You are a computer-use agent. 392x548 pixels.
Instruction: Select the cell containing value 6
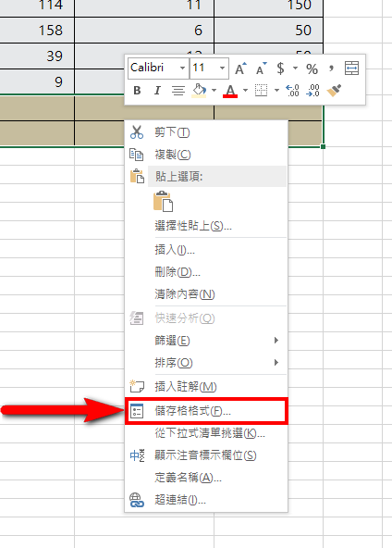144,31
